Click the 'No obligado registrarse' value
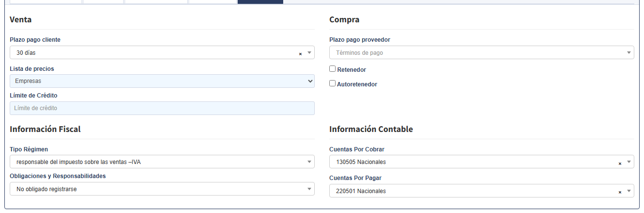Screen dimensions: 644x213 pyautogui.click(x=47, y=189)
